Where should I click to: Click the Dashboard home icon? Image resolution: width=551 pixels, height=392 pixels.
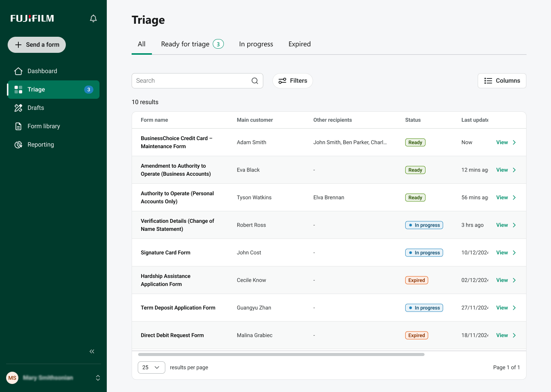(18, 71)
